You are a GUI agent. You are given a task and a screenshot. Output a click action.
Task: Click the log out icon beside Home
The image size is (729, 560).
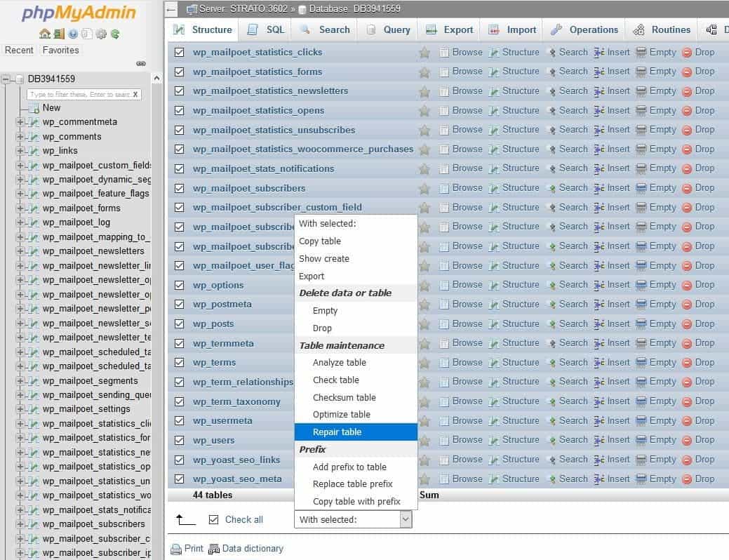(59, 34)
